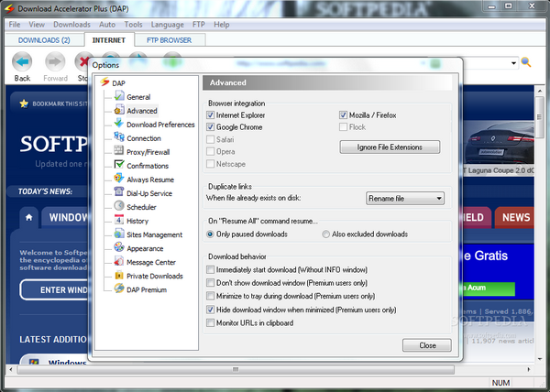Click the Proxy/Firewall icon
The width and height of the screenshot is (550, 392).
click(x=119, y=150)
